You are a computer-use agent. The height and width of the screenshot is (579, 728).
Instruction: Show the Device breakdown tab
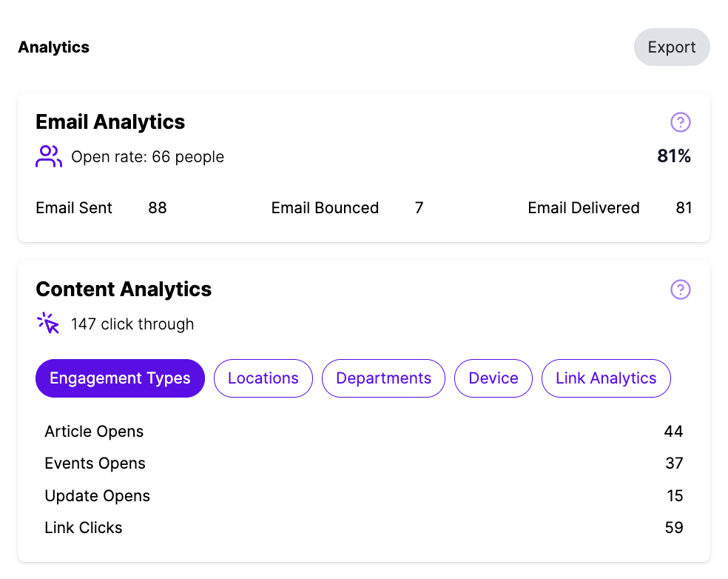(x=493, y=378)
